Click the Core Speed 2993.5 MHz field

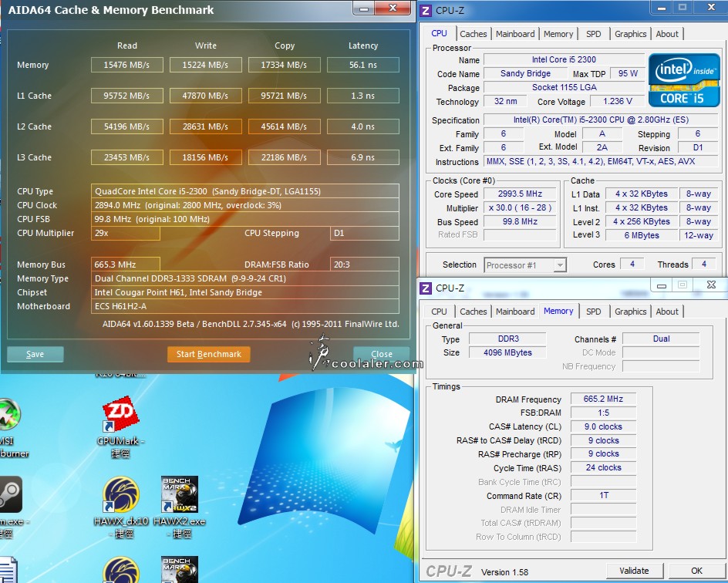(x=520, y=194)
